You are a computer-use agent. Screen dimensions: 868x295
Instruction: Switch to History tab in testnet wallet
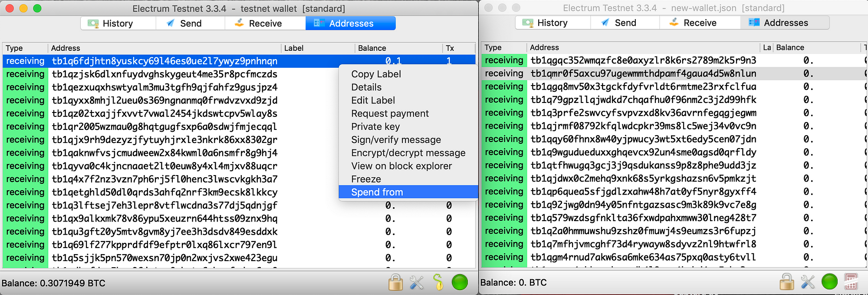118,23
